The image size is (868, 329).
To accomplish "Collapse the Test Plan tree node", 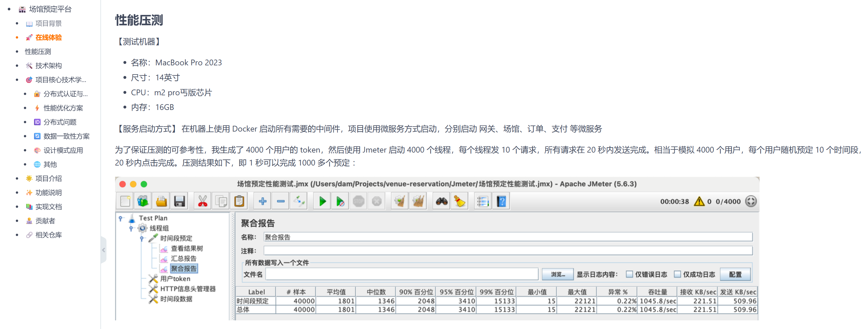I will click(x=121, y=218).
